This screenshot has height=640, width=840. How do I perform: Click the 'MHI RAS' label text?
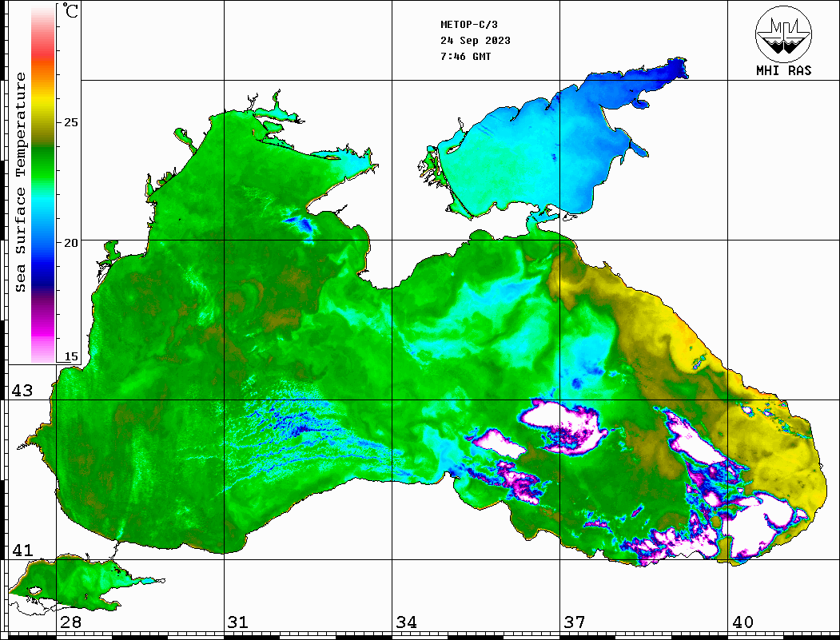pos(783,70)
